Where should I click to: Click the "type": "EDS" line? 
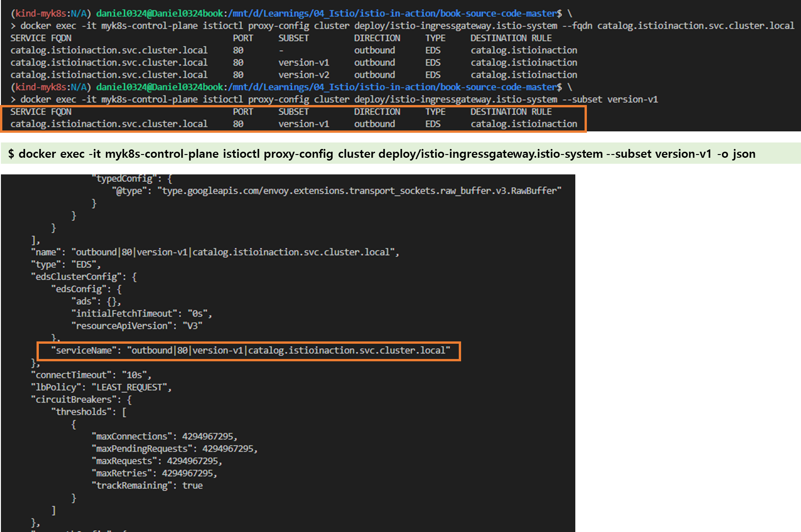tap(66, 265)
